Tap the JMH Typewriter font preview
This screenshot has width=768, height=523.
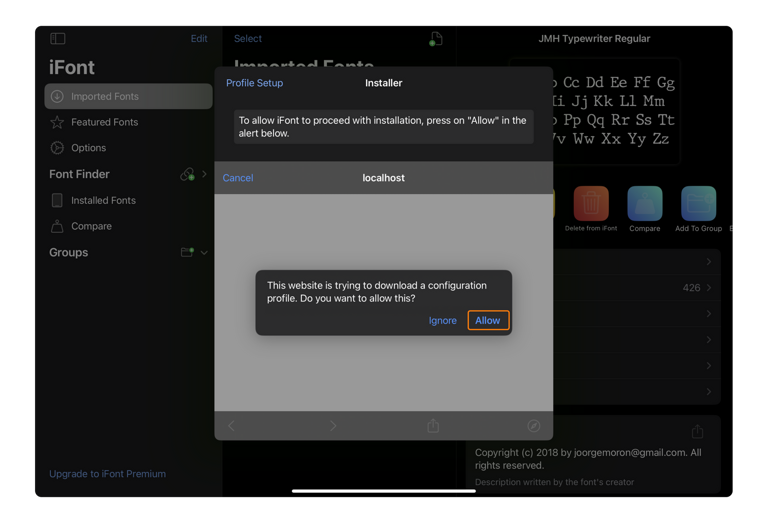617,112
